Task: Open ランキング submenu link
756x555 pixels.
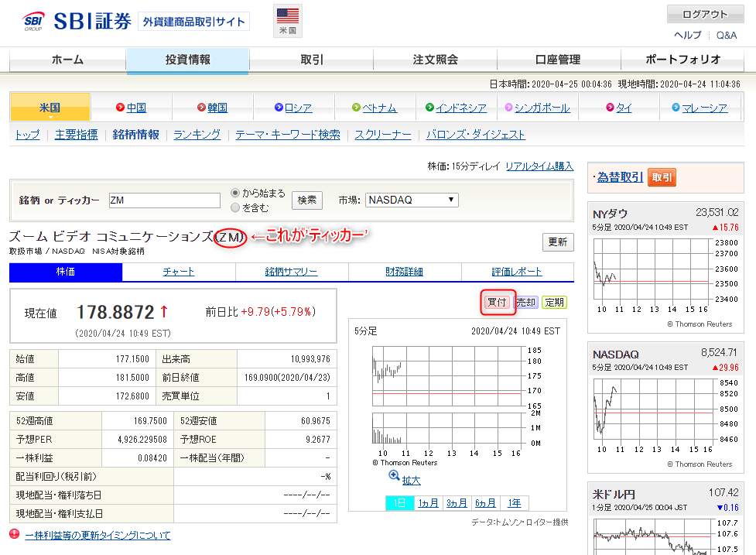Action: (x=197, y=135)
